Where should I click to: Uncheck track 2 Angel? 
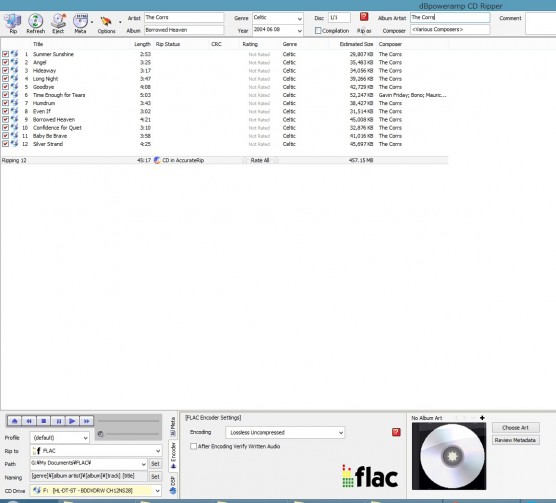[x=5, y=62]
